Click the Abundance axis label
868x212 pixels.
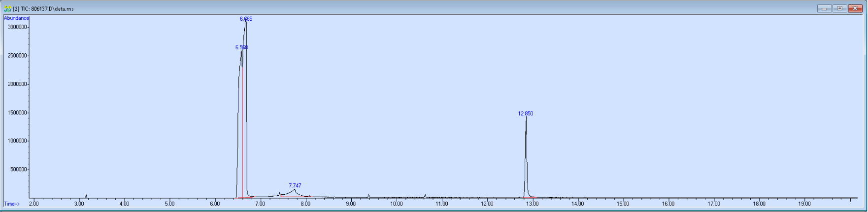point(17,18)
